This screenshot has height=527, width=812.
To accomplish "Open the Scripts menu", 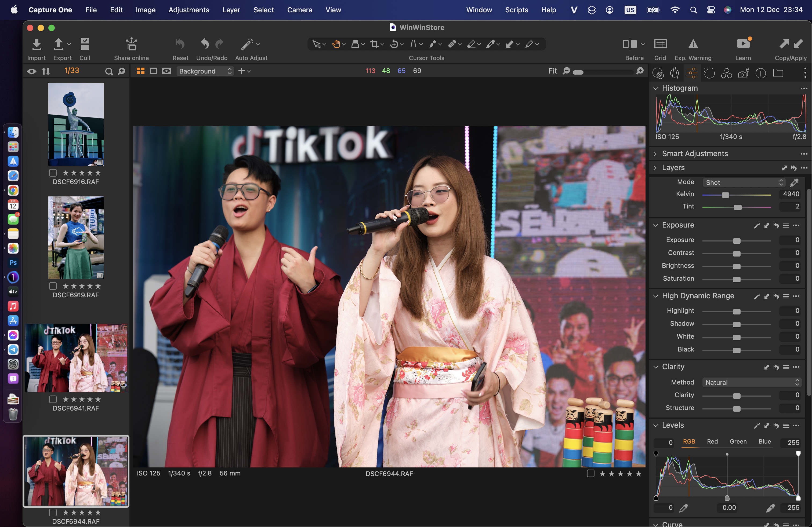I will (517, 10).
